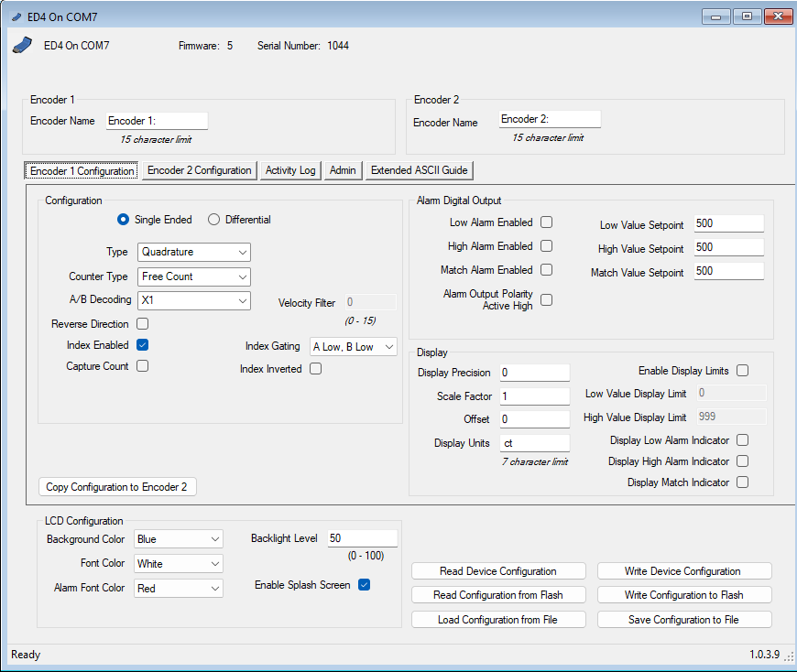Turn off Enable Splash Screen
797x672 pixels.
tap(364, 584)
